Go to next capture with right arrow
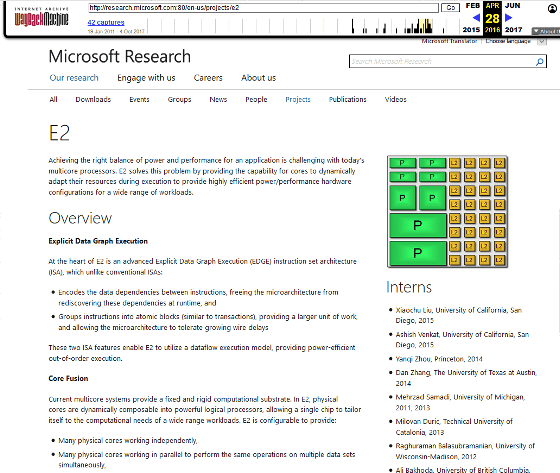Screen dimensions: 560x473 [509, 18]
